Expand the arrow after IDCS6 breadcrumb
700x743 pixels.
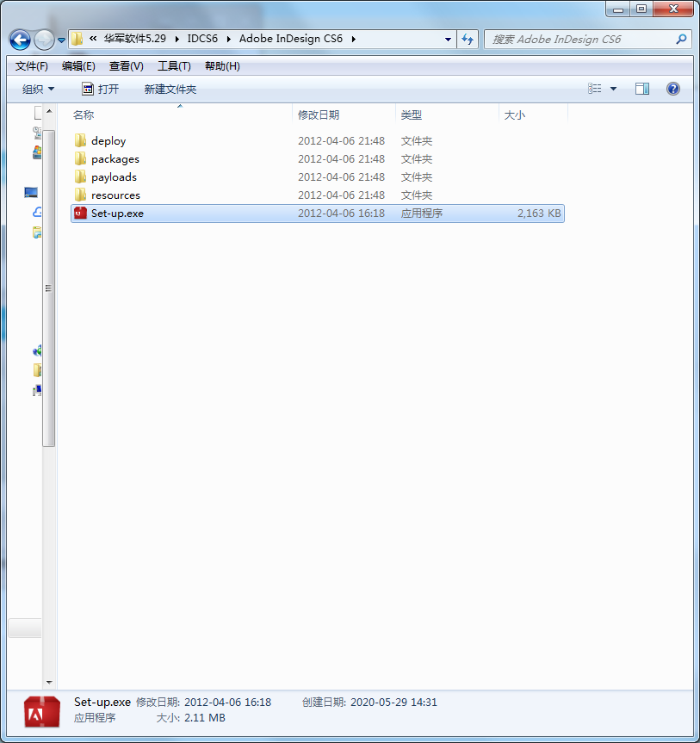pos(229,39)
